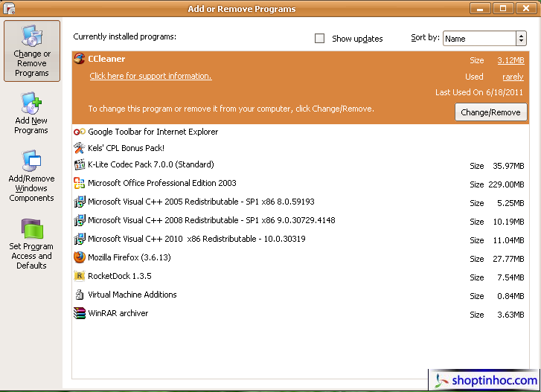Click the 35.97MB size value
Viewport: 541px width, 392px height.
point(508,166)
